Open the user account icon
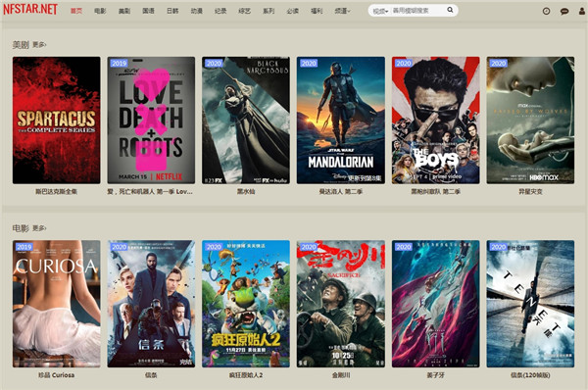This screenshot has height=390, width=588. coord(581,11)
